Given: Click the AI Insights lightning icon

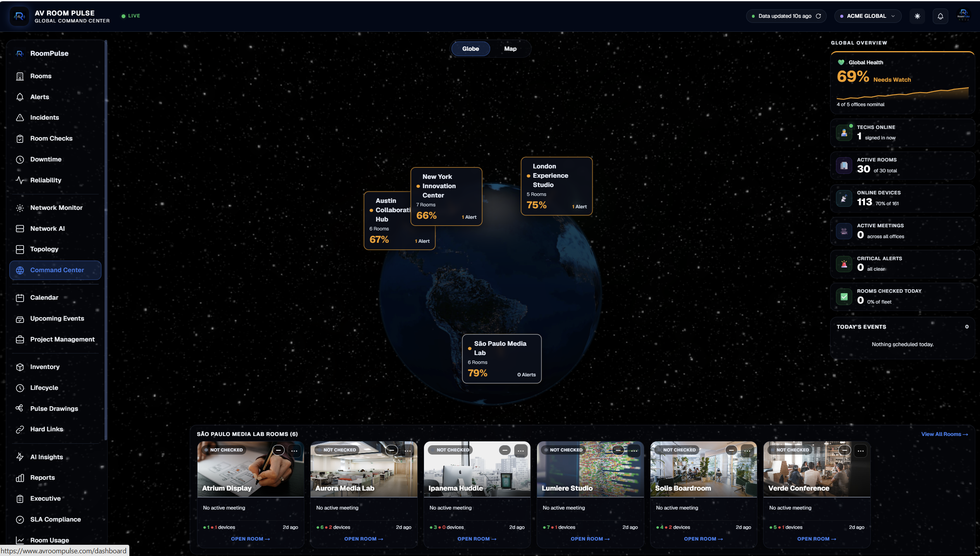Looking at the screenshot, I should coord(20,457).
